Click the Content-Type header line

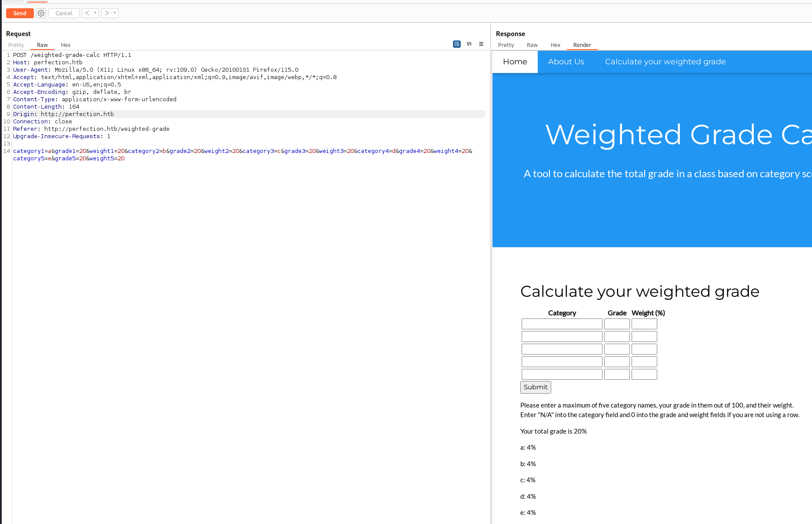coord(95,99)
